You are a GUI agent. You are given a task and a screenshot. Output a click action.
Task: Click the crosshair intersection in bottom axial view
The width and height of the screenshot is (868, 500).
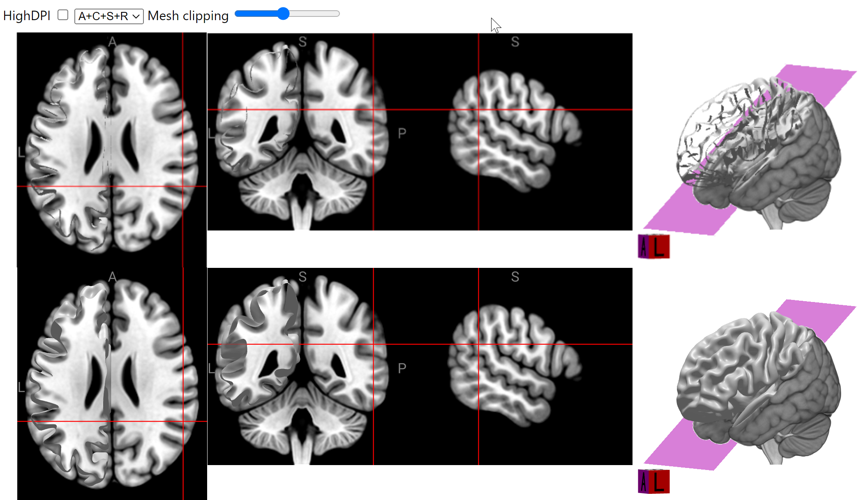pos(183,422)
